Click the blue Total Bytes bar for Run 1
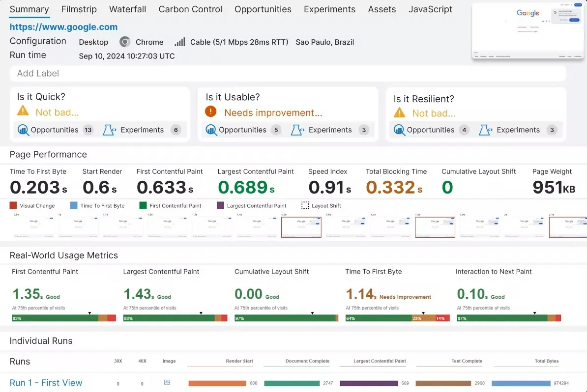The image size is (587, 392). click(x=521, y=383)
